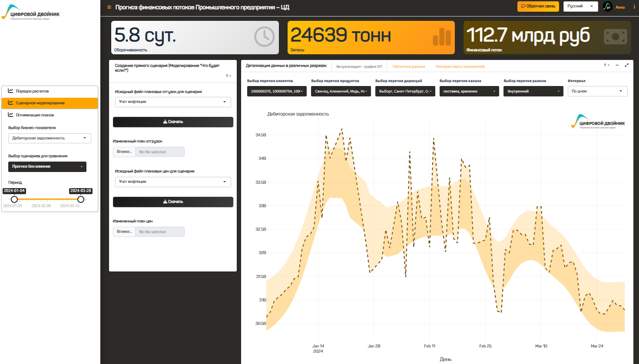Expand the chart panel to fullscreen

pyautogui.click(x=626, y=66)
